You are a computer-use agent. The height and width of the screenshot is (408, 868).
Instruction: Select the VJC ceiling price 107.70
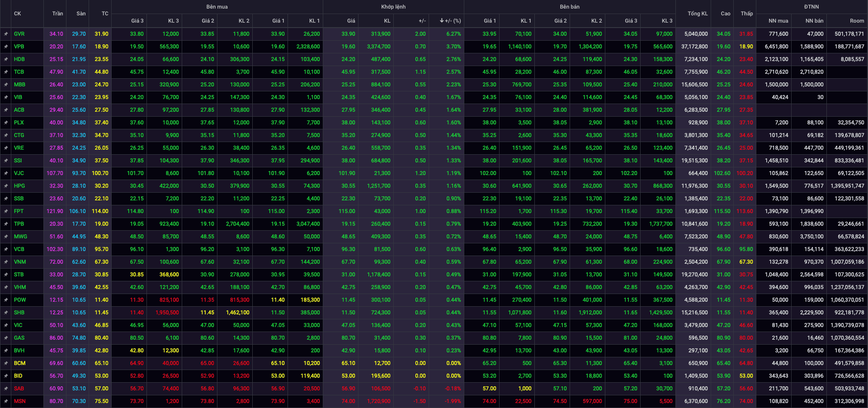(x=55, y=173)
